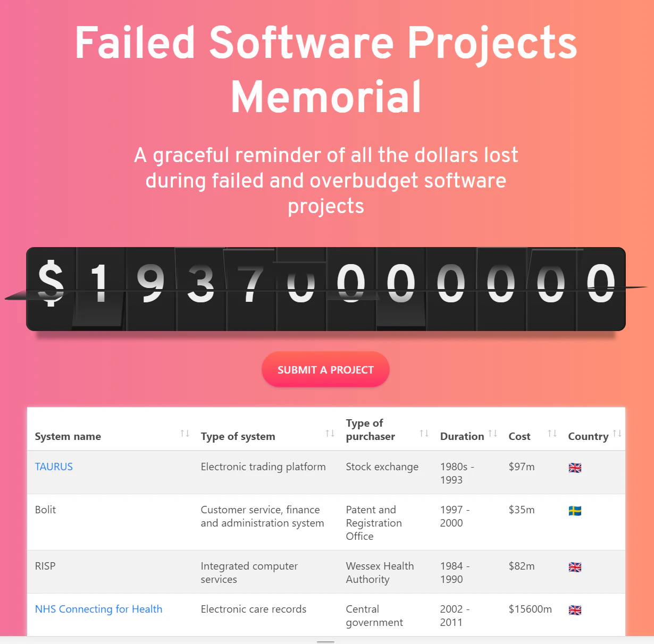The width and height of the screenshot is (654, 644).
Task: Sort the table by Country column header
Action: (588, 436)
